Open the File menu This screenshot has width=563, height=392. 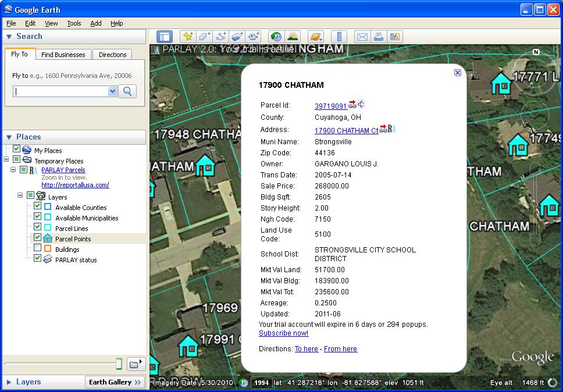pos(11,23)
